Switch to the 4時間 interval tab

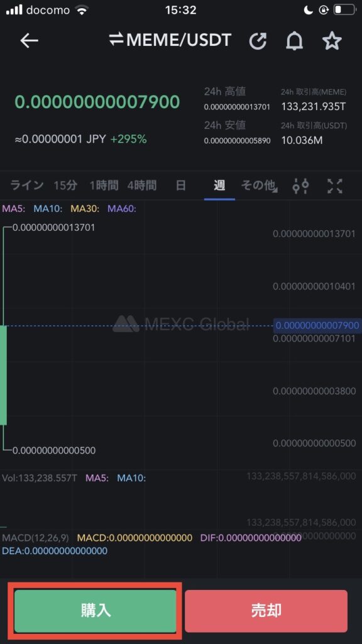pos(141,186)
